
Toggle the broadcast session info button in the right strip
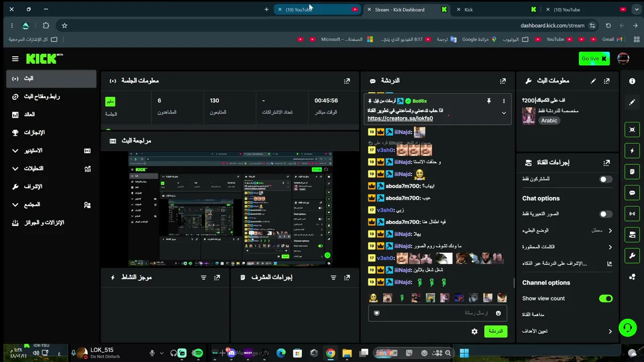pyautogui.click(x=632, y=214)
